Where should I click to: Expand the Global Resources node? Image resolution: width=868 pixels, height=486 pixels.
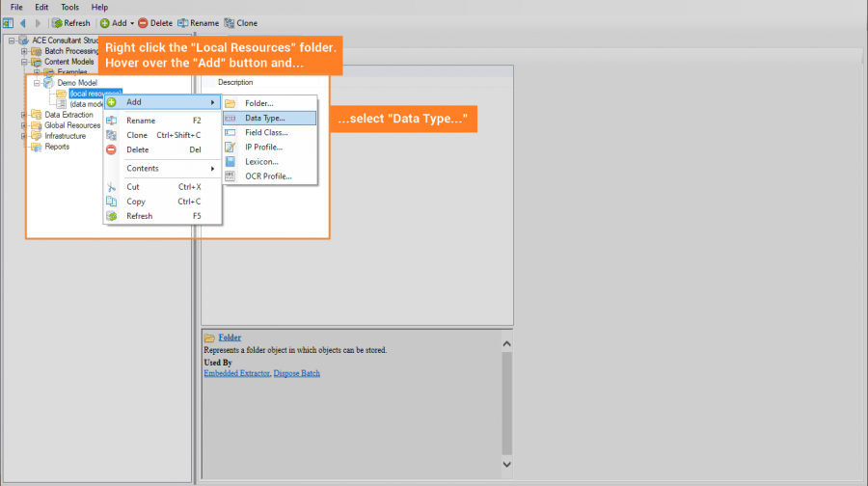(x=24, y=125)
